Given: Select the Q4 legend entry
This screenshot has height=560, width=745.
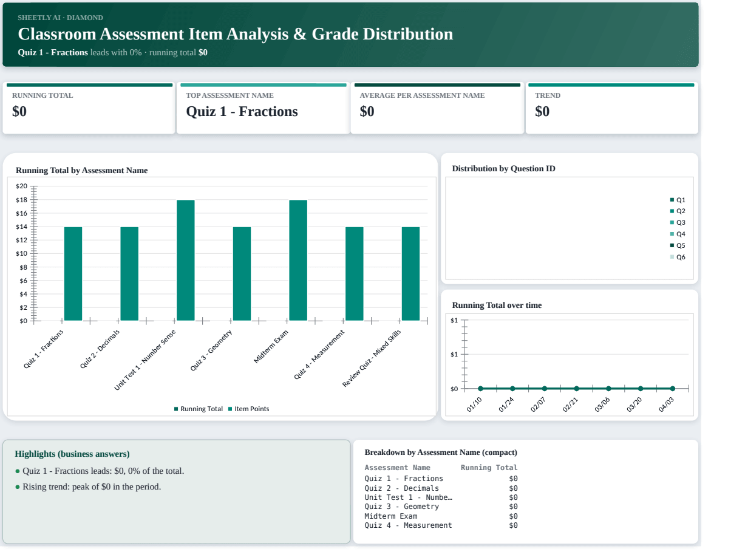Looking at the screenshot, I should (x=678, y=234).
